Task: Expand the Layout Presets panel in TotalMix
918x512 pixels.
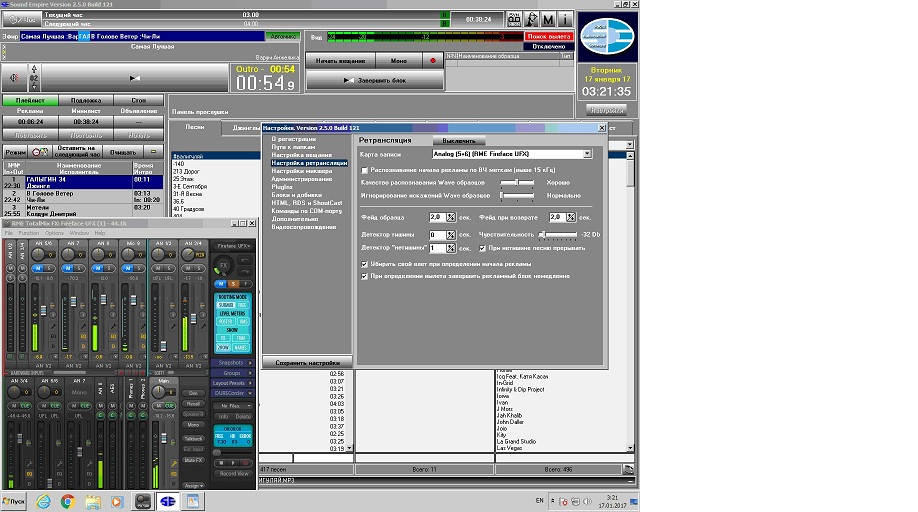Action: point(232,383)
